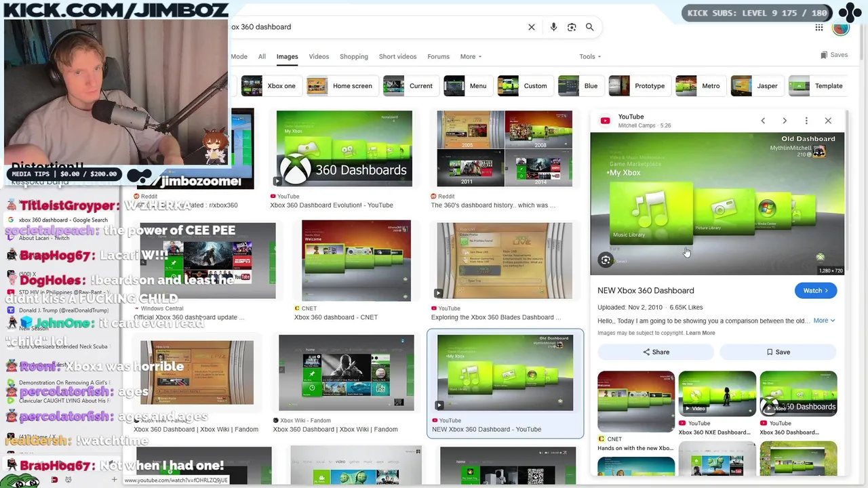This screenshot has height=488, width=868.
Task: Apply the Template filter chip
Action: 817,86
